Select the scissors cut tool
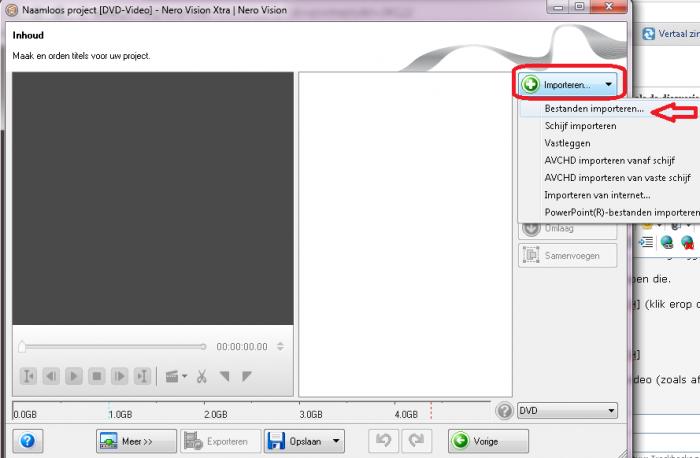The height and width of the screenshot is (458, 700). point(202,376)
